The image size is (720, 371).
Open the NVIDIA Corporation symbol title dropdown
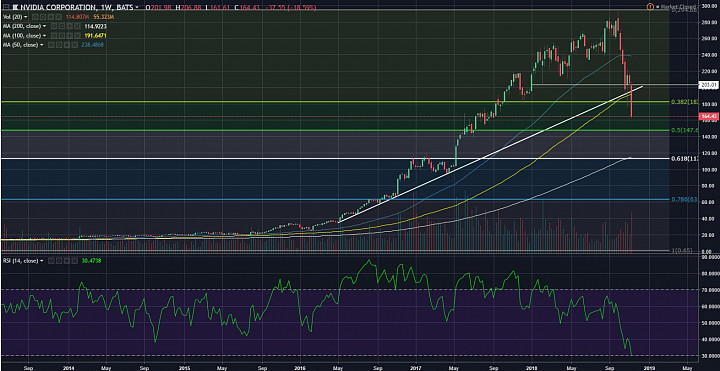137,7
